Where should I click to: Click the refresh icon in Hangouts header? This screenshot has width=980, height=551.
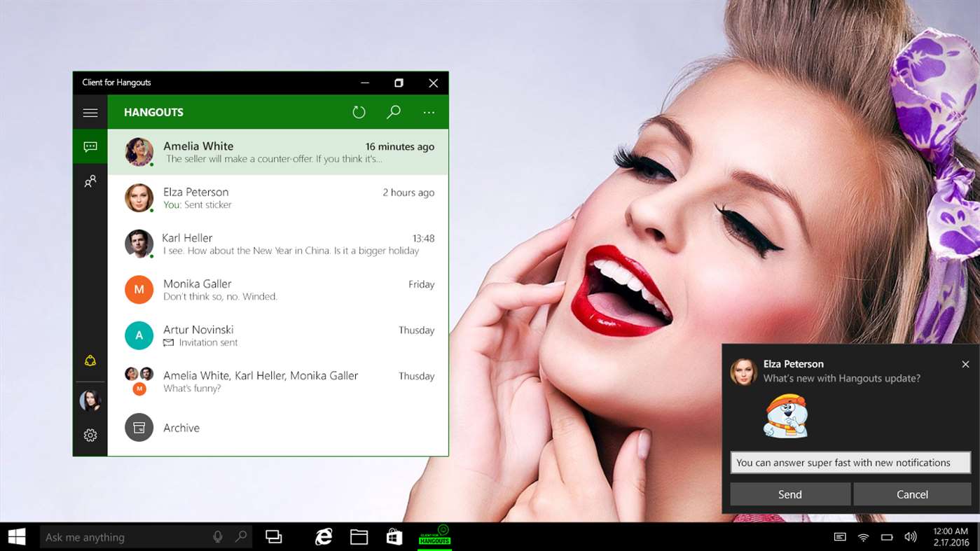(359, 112)
